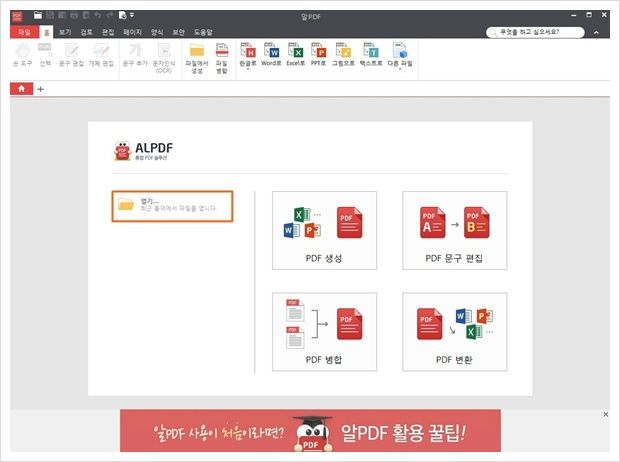This screenshot has width=620, height=462.
Task: Convert PDF with 그림으로 image icon
Action: (343, 55)
